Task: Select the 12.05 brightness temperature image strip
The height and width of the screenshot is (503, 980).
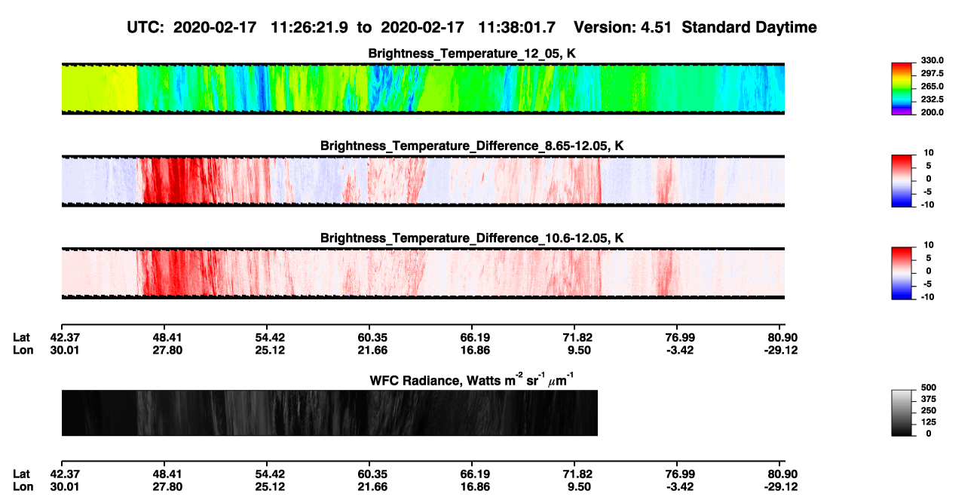Action: pos(423,89)
